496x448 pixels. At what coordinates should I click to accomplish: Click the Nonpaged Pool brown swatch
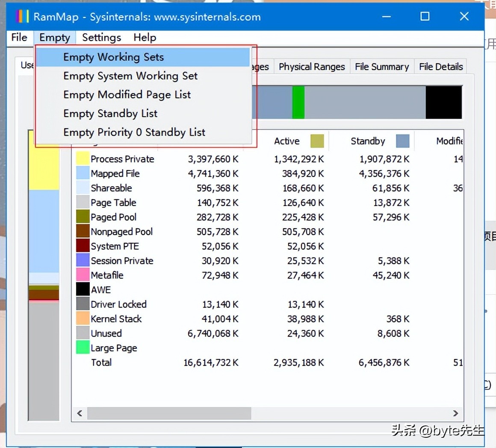(83, 231)
